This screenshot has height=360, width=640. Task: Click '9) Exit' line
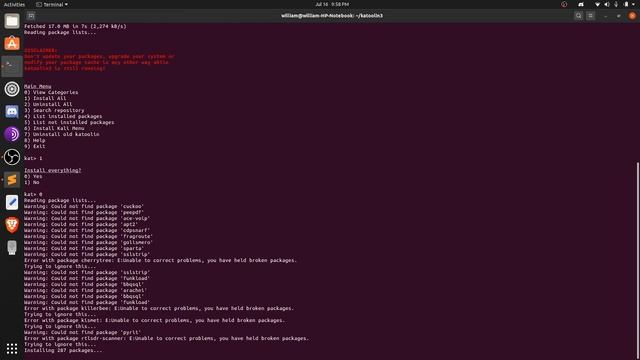[35, 146]
